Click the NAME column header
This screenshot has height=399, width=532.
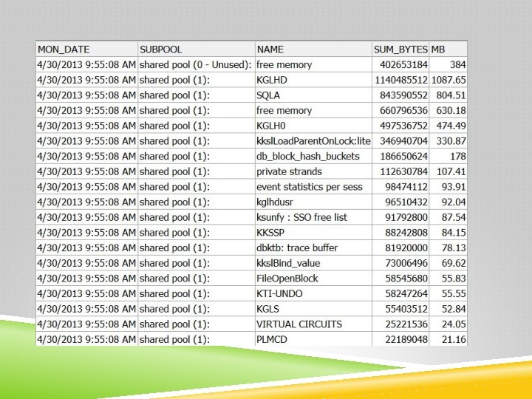pyautogui.click(x=313, y=50)
